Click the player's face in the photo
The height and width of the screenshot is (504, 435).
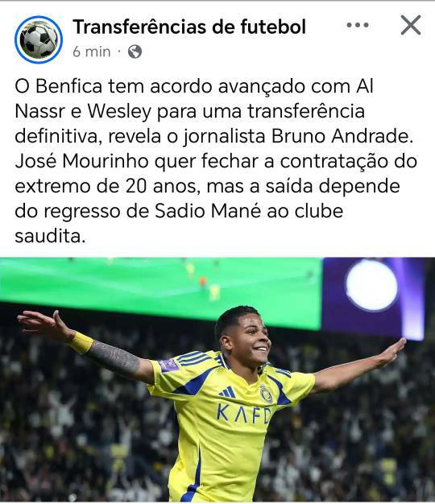(252, 340)
